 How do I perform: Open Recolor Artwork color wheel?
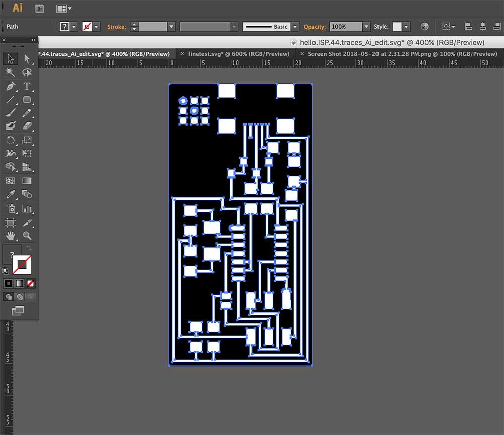424,27
